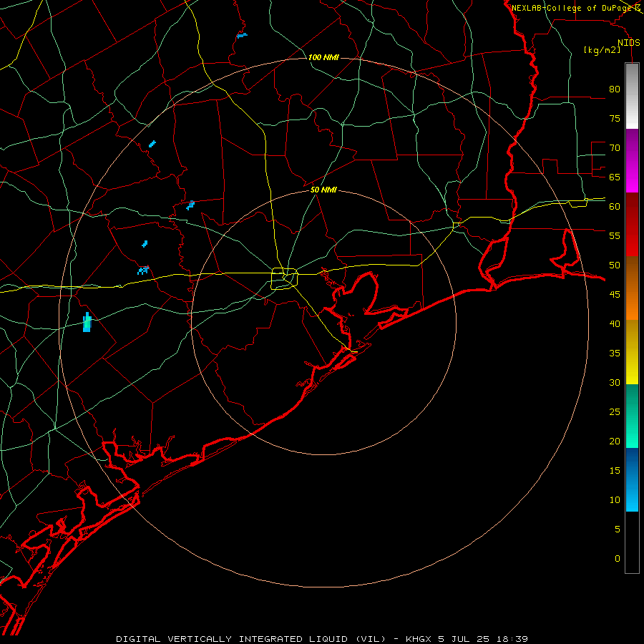Select the '5' value on the color scale

click(618, 530)
